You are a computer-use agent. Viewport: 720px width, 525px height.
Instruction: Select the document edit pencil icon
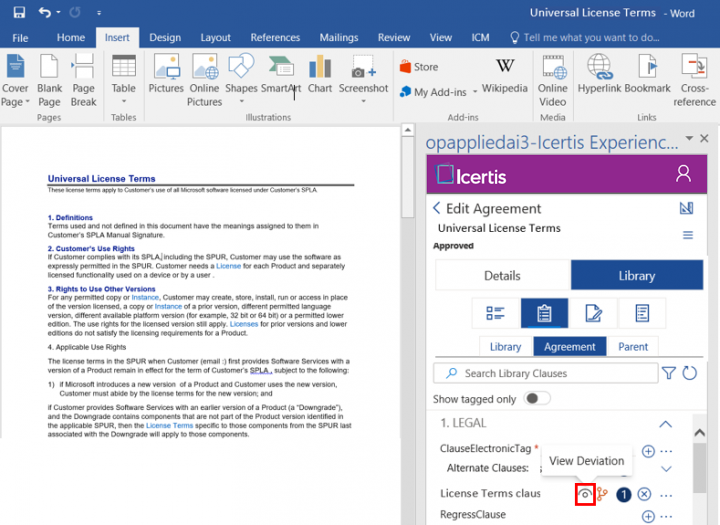click(x=593, y=313)
